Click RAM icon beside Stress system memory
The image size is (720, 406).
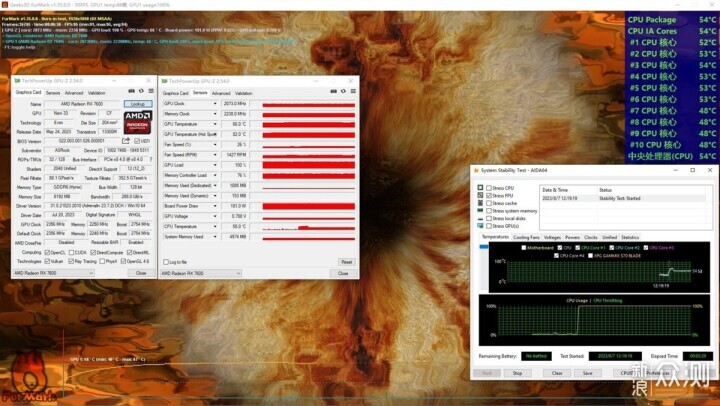(x=480, y=211)
